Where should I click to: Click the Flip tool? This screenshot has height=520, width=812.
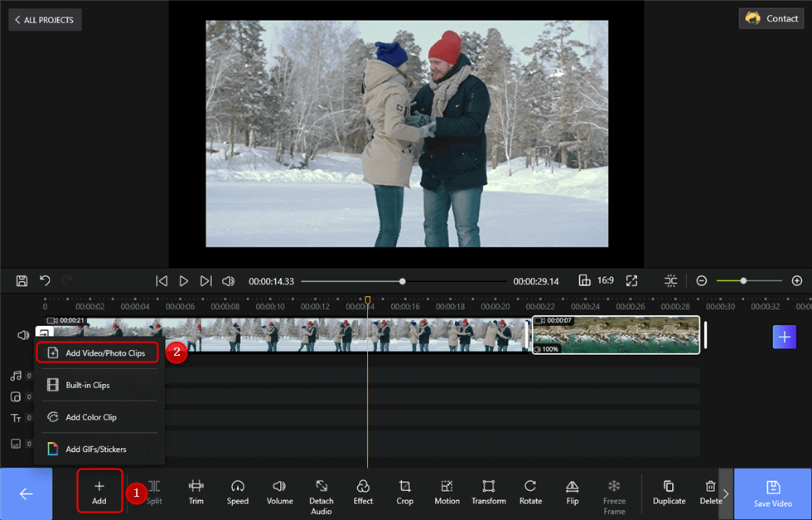click(x=573, y=492)
